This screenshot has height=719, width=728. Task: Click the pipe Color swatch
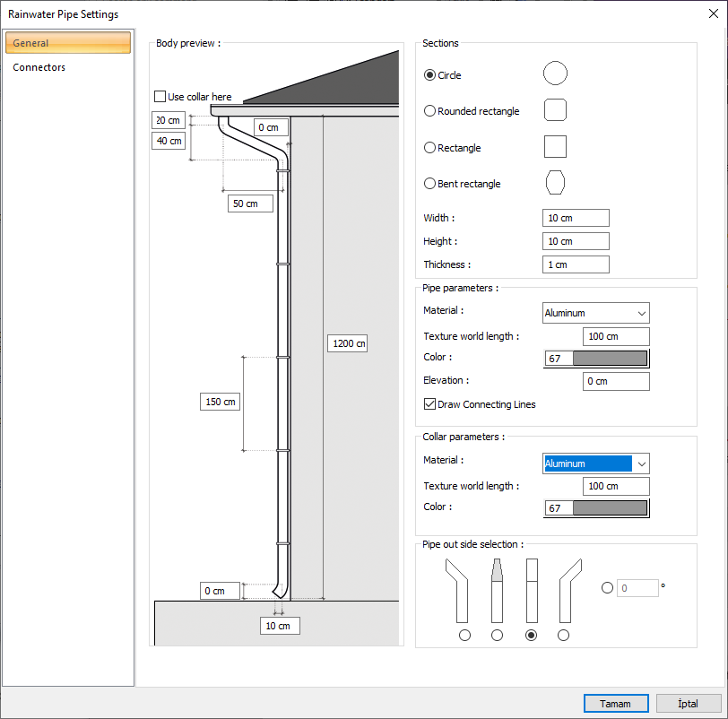[609, 359]
